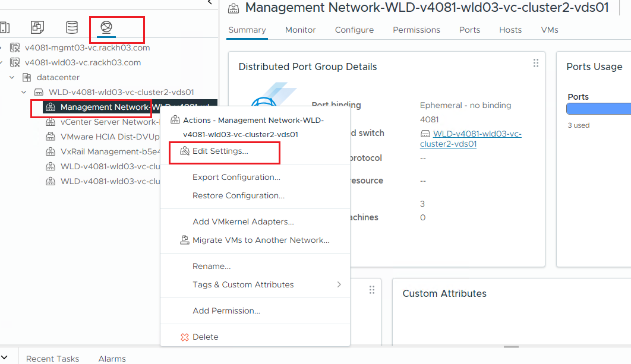This screenshot has height=364, width=631.
Task: Click the datacenter icon in the tree
Action: (x=27, y=77)
